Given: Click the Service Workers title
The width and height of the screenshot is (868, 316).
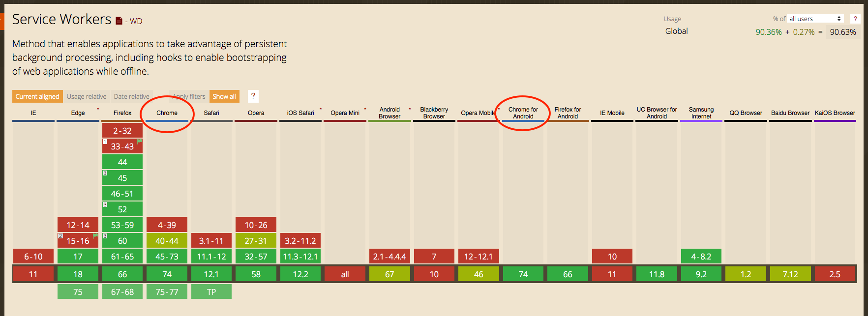Looking at the screenshot, I should [x=62, y=19].
